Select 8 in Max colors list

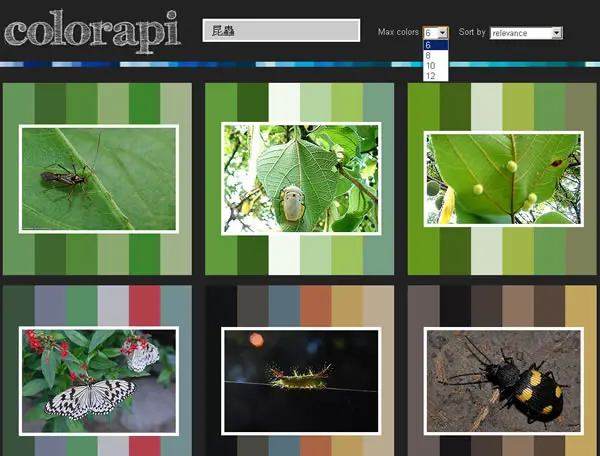coord(435,55)
